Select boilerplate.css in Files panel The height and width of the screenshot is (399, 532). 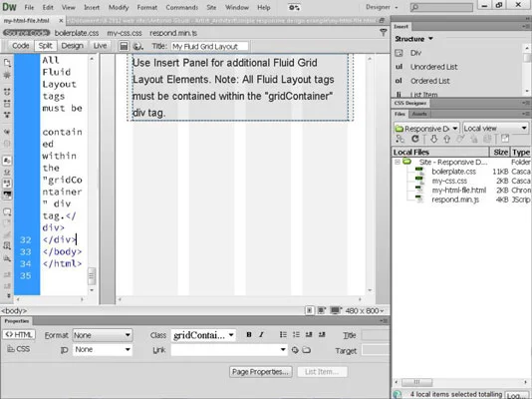coord(453,172)
